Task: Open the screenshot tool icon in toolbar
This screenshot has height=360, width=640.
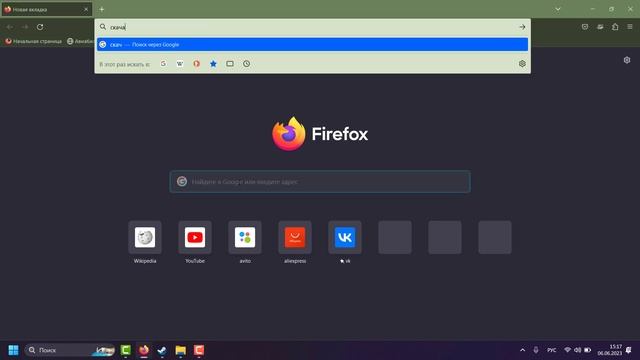Action: point(600,27)
